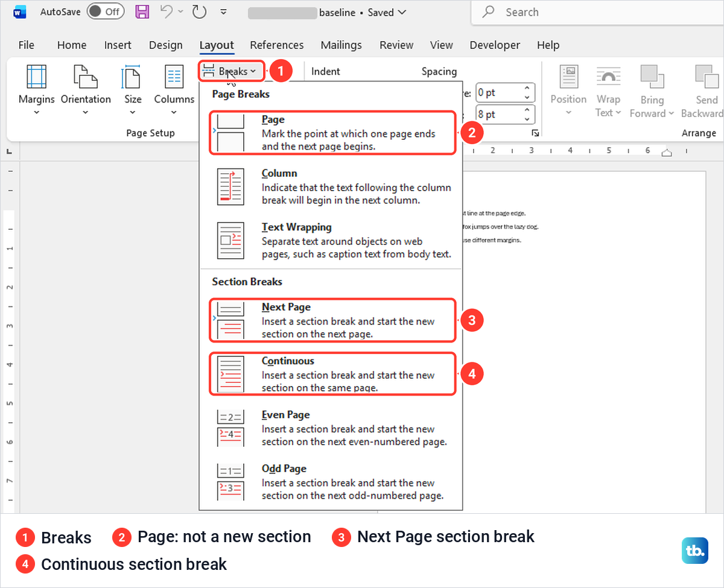Click the page edge text line
The height and width of the screenshot is (588, 724).
(x=494, y=213)
